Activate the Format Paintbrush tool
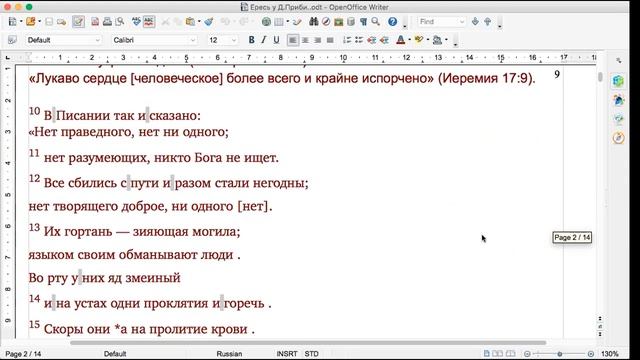 coord(209,22)
